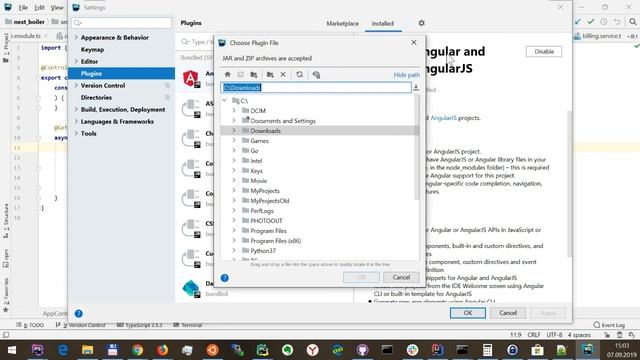
Task: Confirm Settings with the OK button
Action: [x=468, y=313]
